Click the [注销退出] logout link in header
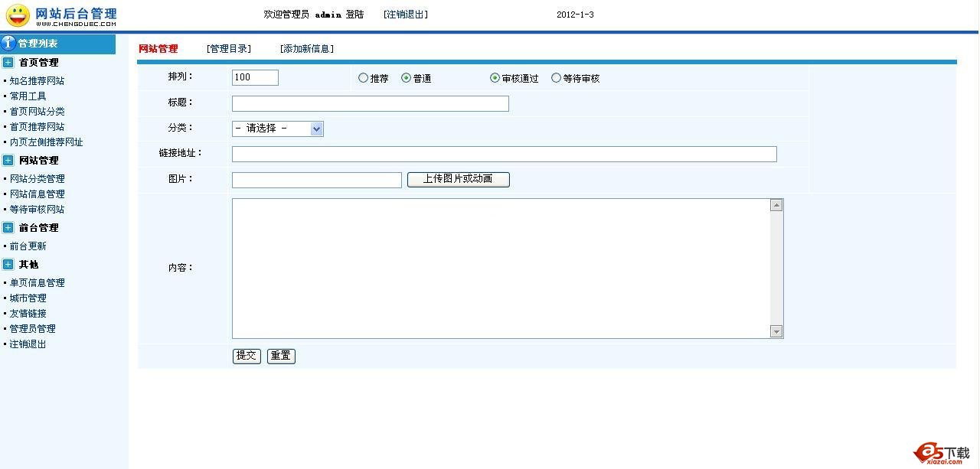The height and width of the screenshot is (469, 980). (406, 15)
